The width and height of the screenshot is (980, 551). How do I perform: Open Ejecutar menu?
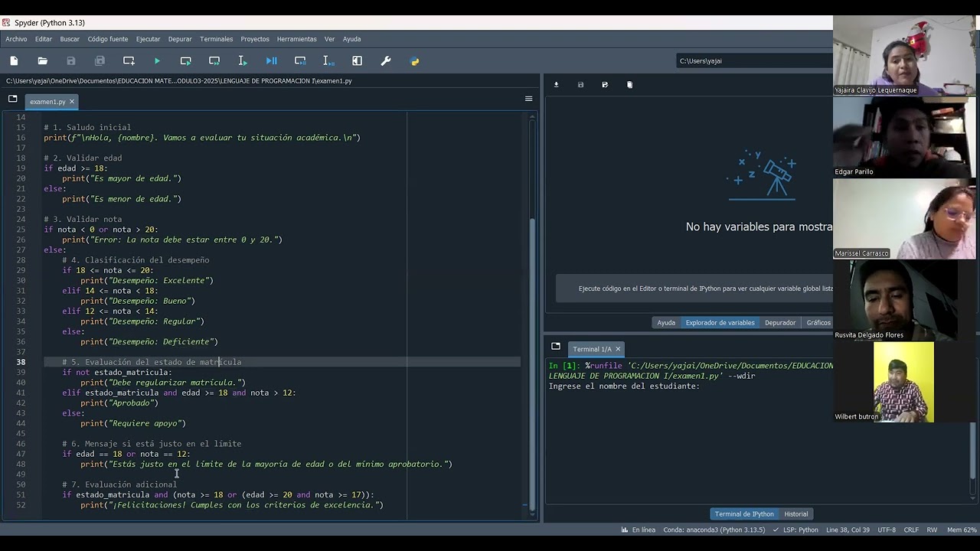point(149,39)
